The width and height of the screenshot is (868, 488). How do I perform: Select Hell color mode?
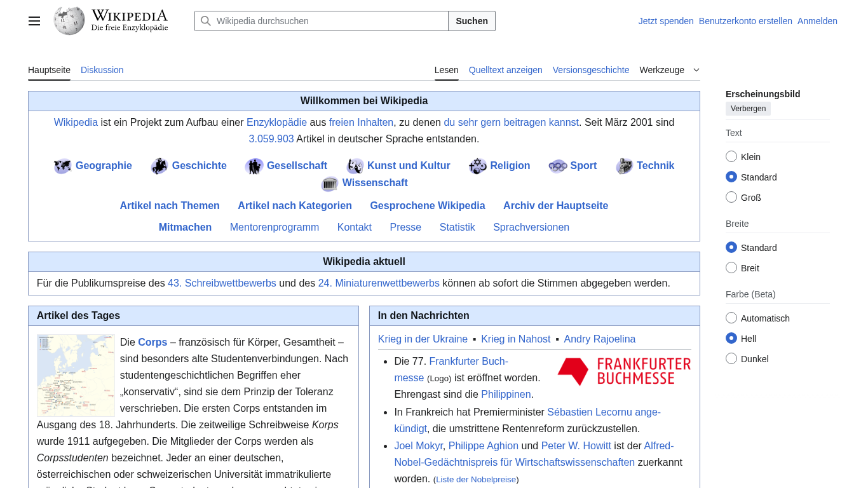click(x=731, y=338)
